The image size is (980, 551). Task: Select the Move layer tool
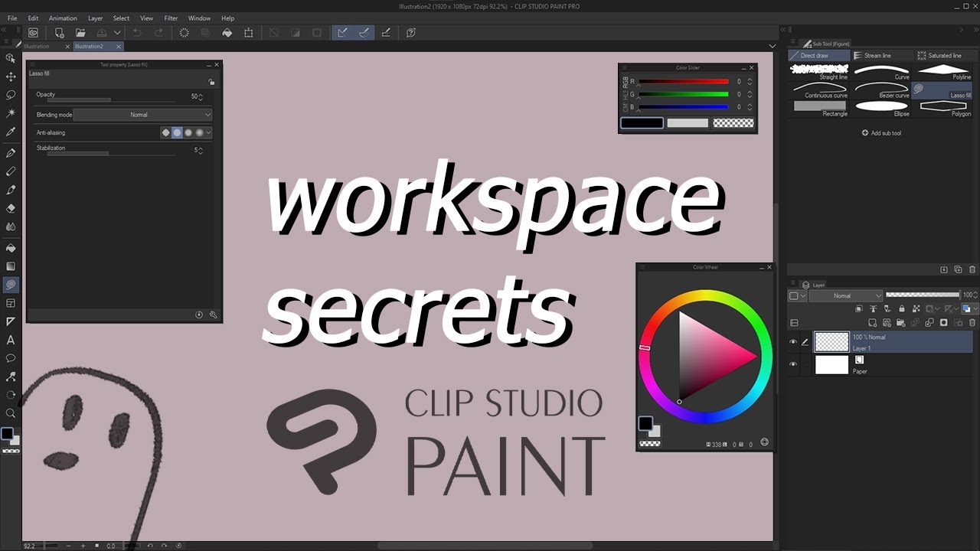11,77
